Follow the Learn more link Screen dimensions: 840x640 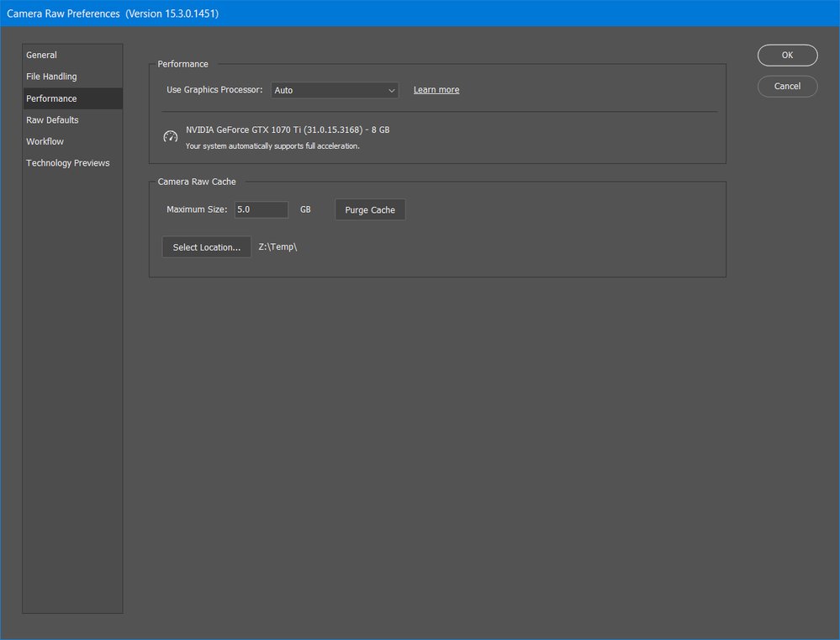pos(436,90)
